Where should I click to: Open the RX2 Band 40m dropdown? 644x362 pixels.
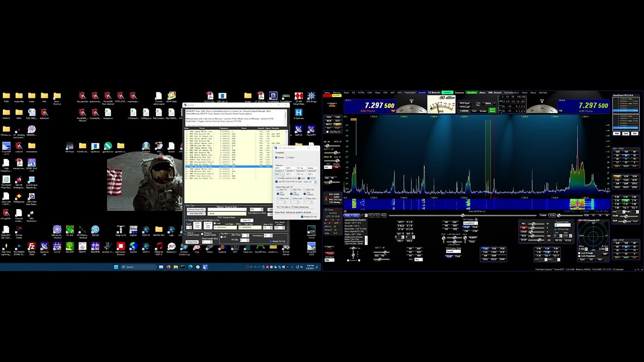[330, 260]
